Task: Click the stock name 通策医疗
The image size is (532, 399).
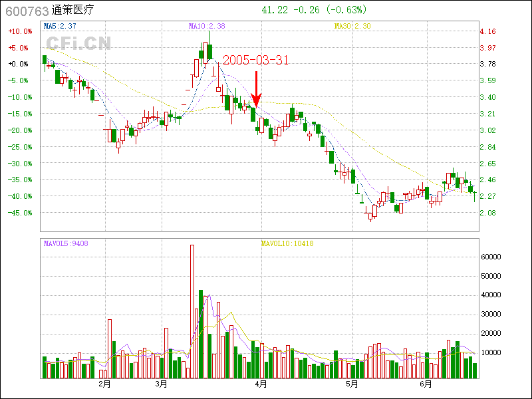Action: (x=72, y=11)
